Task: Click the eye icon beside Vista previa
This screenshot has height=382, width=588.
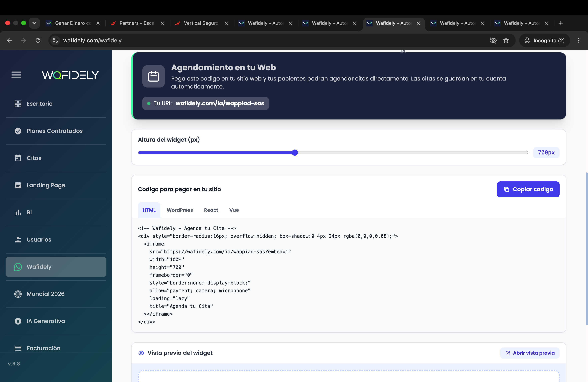Action: tap(141, 353)
